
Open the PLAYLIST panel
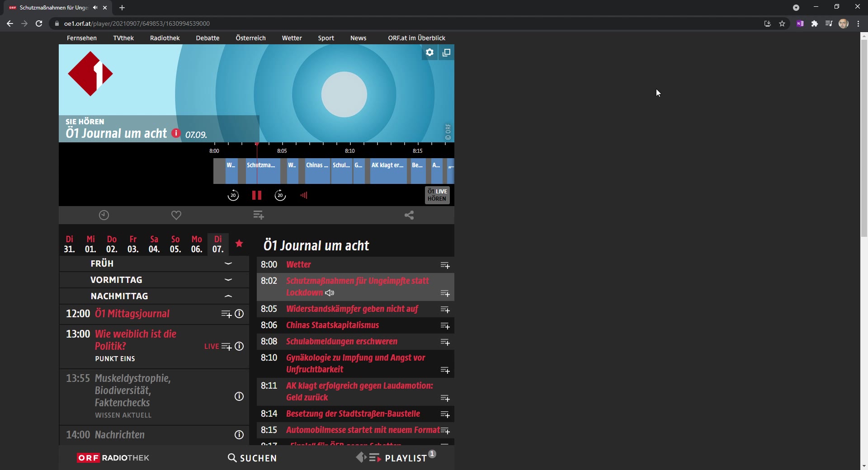click(x=396, y=458)
